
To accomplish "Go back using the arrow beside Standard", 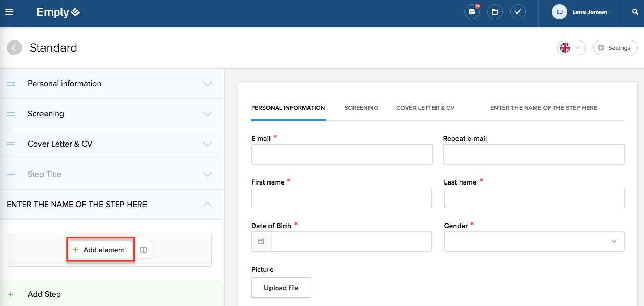I will 14,48.
